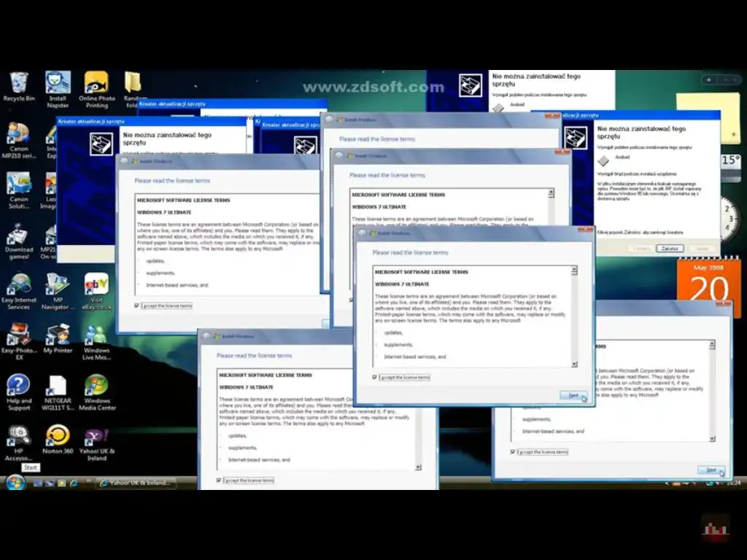
Task: Click the first Quick Launch icon beside Start
Action: 38,483
